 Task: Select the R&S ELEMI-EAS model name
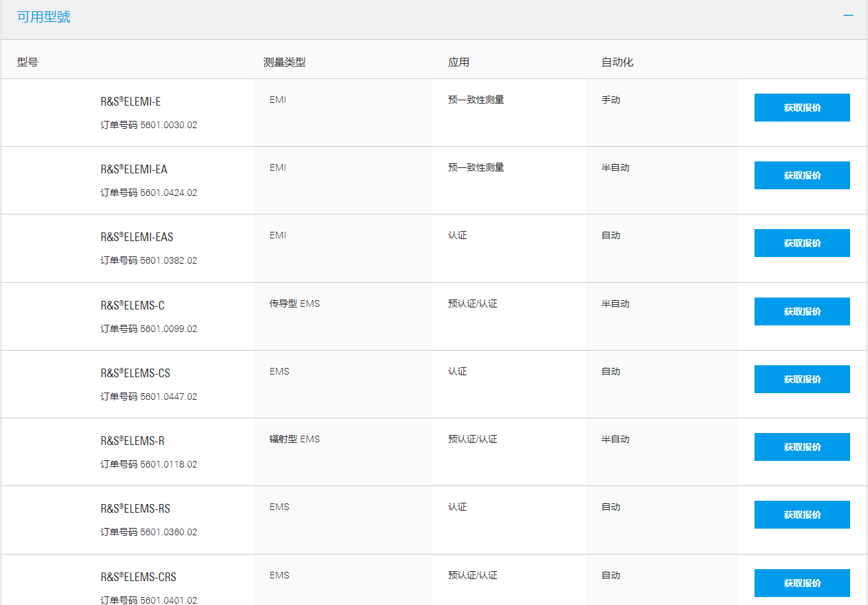[137, 237]
